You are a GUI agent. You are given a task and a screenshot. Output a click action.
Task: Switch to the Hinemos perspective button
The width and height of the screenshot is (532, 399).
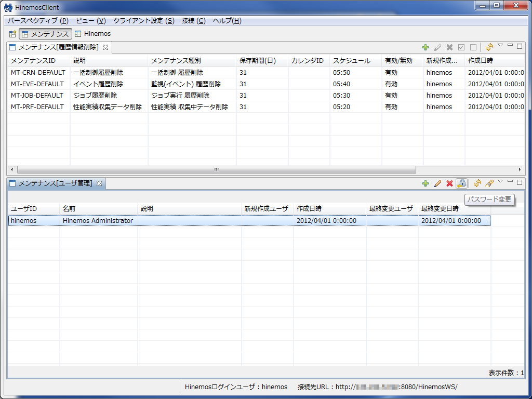point(92,34)
